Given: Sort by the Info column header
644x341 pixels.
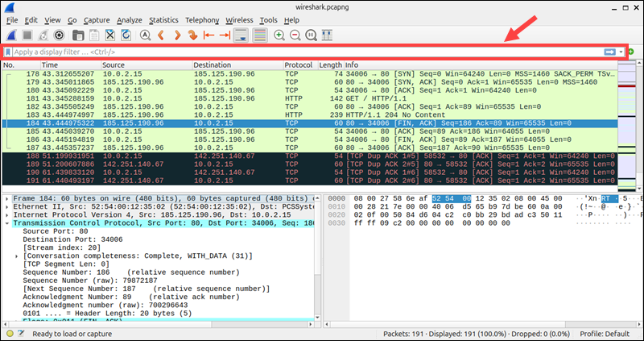Looking at the screenshot, I should click(x=480, y=65).
